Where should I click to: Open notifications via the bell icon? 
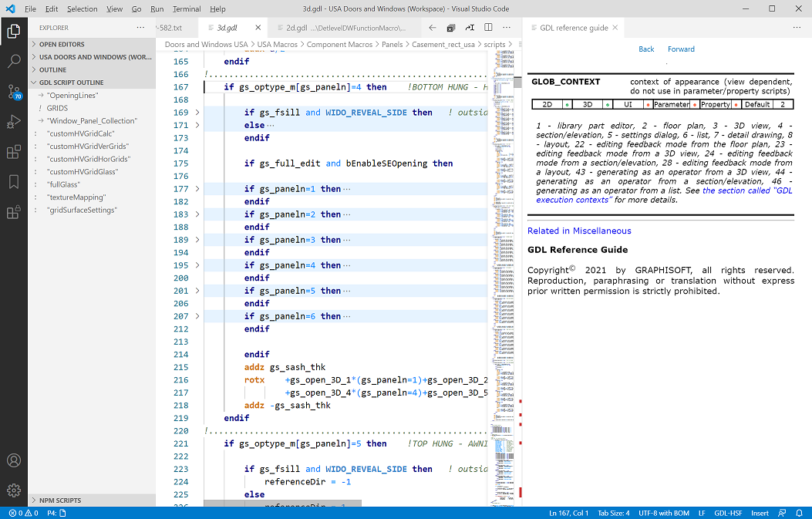(x=798, y=512)
